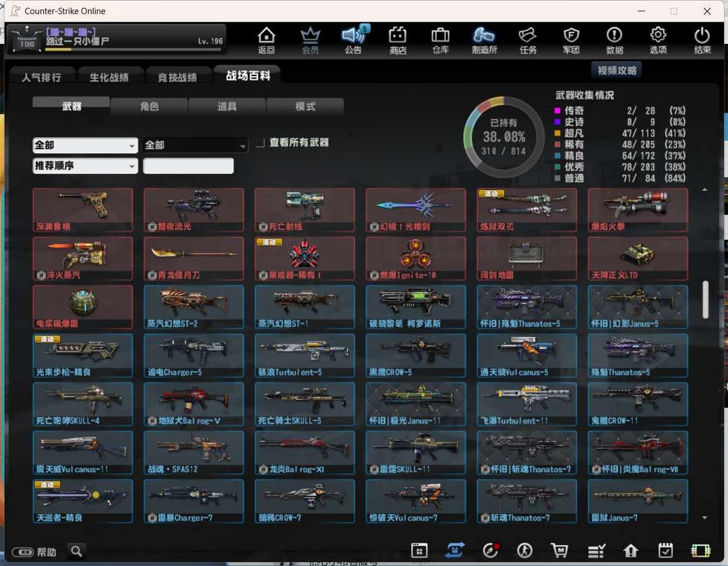
Task: Open the 军团 clan shield icon
Action: [x=571, y=40]
